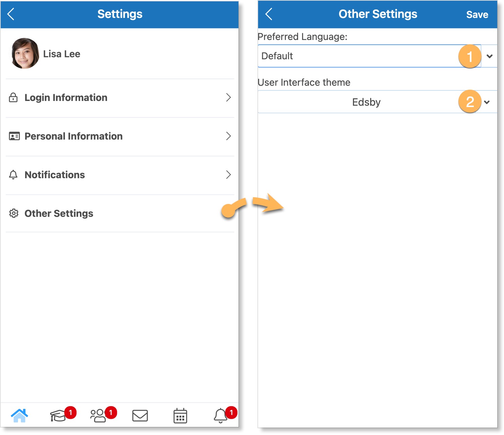Click the lock icon beside Login Information
This screenshot has height=435, width=504.
tap(13, 98)
